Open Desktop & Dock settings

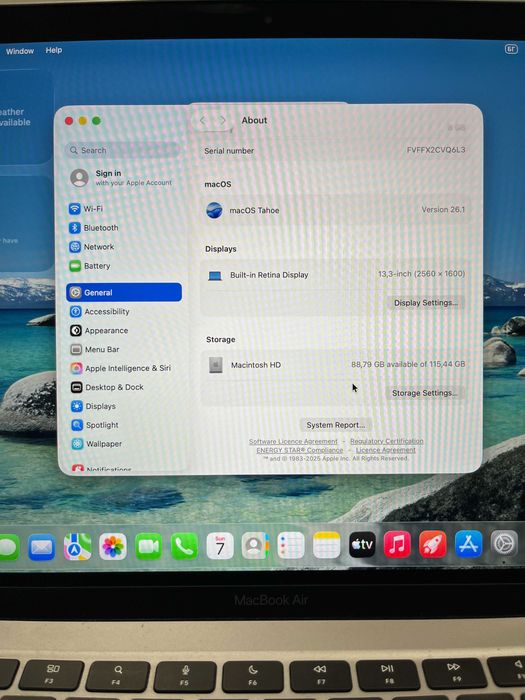pos(107,388)
